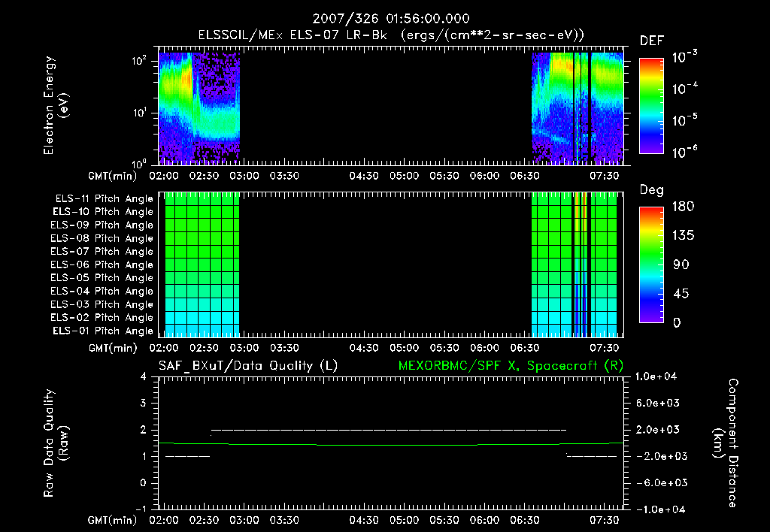The height and width of the screenshot is (532, 770).
Task: Click the ELS-11 Pitch Angle row label
Action: coord(104,199)
